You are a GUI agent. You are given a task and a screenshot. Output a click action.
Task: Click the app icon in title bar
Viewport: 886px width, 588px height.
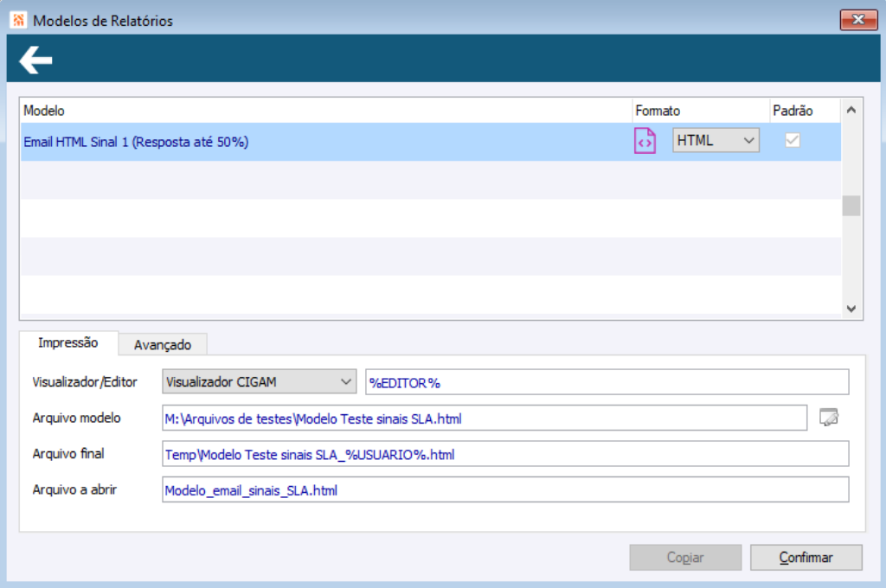coord(18,20)
